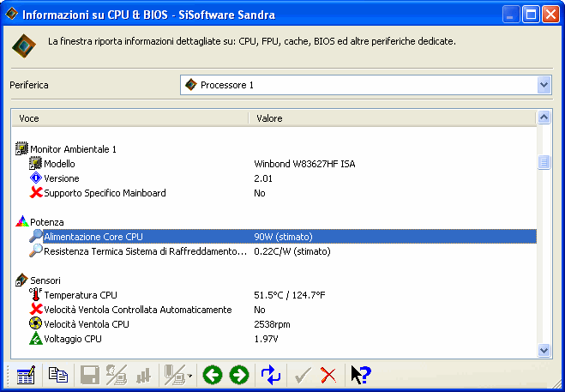
Task: Open the greyed computer module dropdown icon
Action: (x=177, y=375)
